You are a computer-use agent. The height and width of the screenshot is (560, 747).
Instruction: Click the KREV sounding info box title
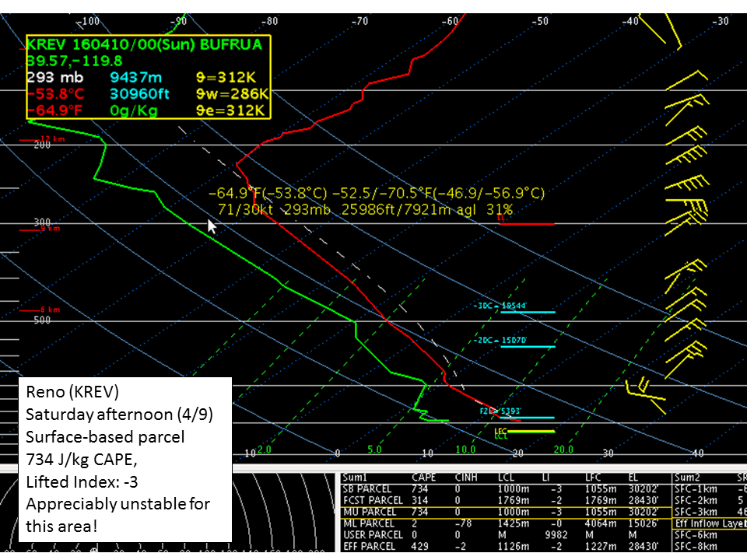[144, 44]
